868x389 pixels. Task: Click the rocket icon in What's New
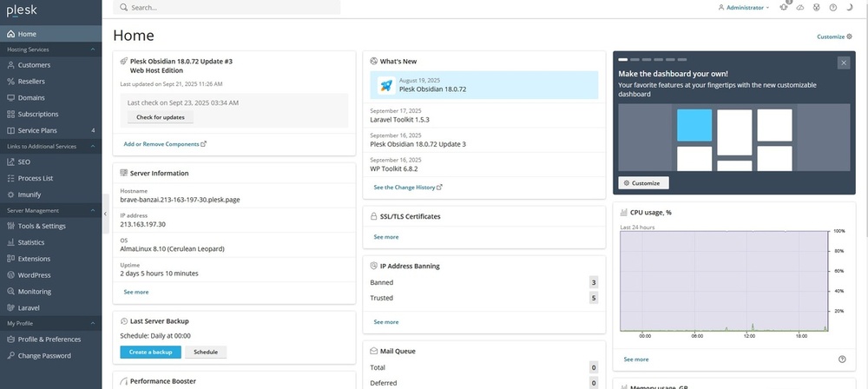pos(386,85)
